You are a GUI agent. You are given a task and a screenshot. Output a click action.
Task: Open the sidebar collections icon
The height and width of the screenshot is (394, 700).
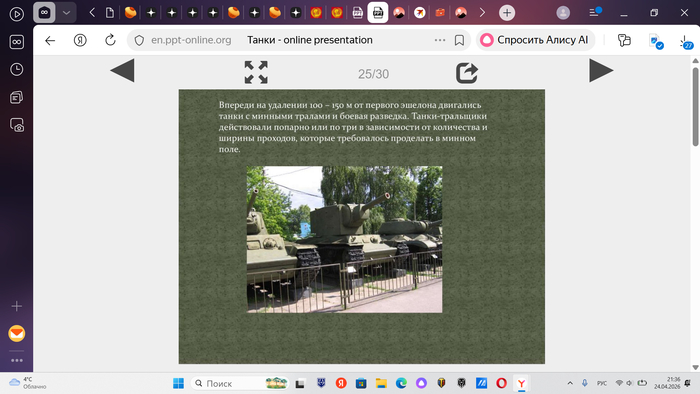coord(17,97)
